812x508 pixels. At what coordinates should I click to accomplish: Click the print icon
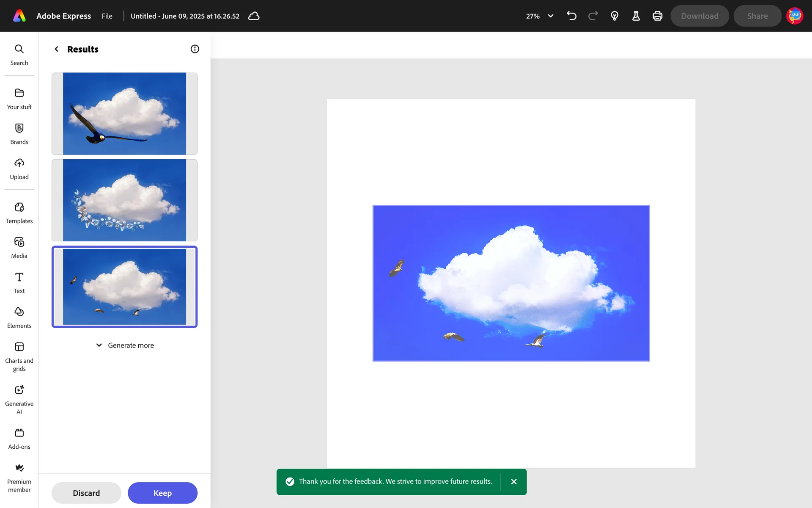(657, 16)
